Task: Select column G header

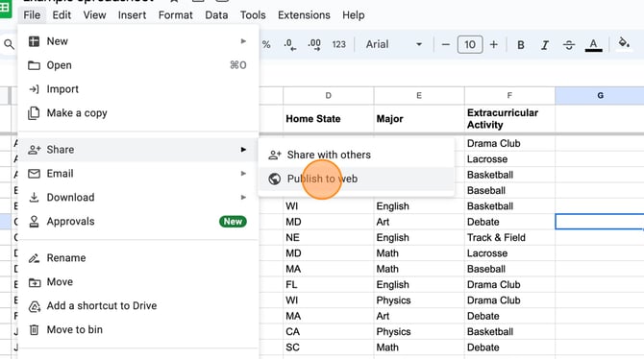Action: click(x=600, y=96)
